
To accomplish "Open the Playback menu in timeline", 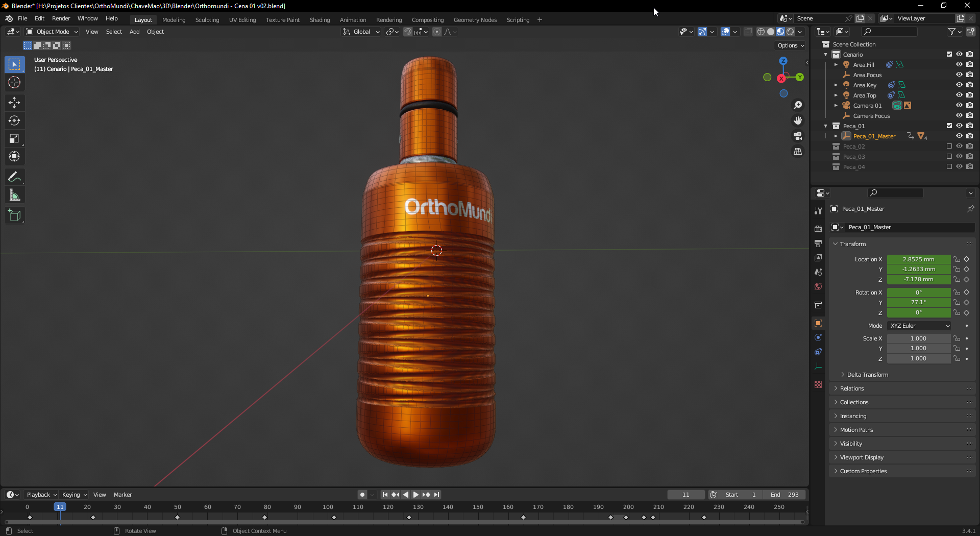I will point(41,495).
